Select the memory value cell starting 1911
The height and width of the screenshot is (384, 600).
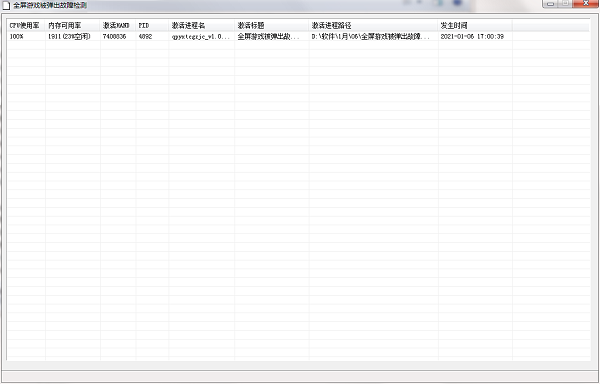pos(73,36)
